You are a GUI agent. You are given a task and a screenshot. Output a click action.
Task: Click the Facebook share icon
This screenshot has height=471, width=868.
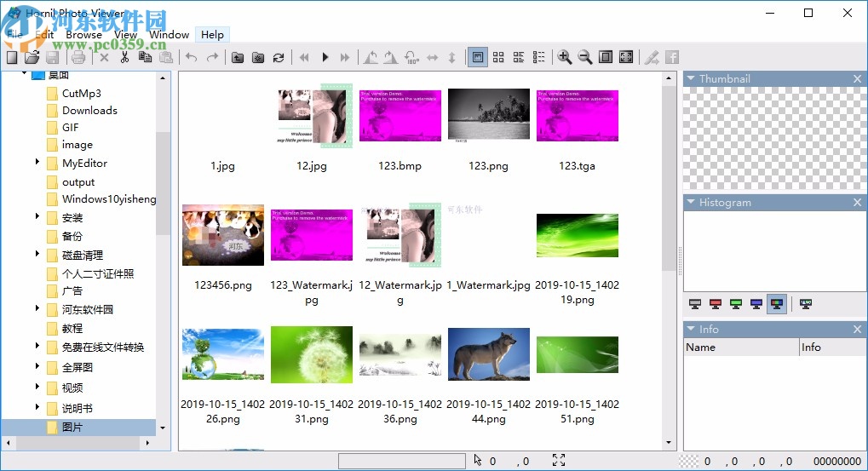[x=672, y=57]
